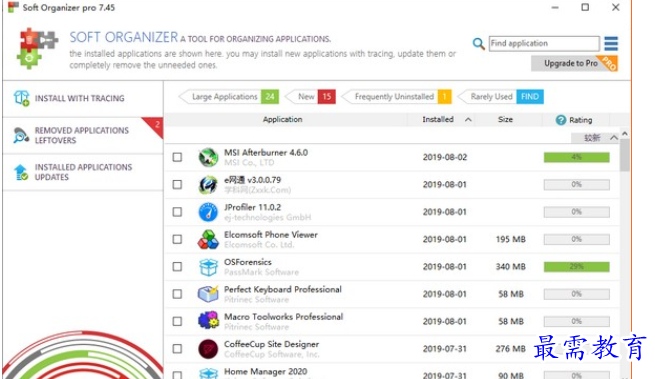Open the hamburger menu icon
Image resolution: width=655 pixels, height=379 pixels.
click(611, 43)
